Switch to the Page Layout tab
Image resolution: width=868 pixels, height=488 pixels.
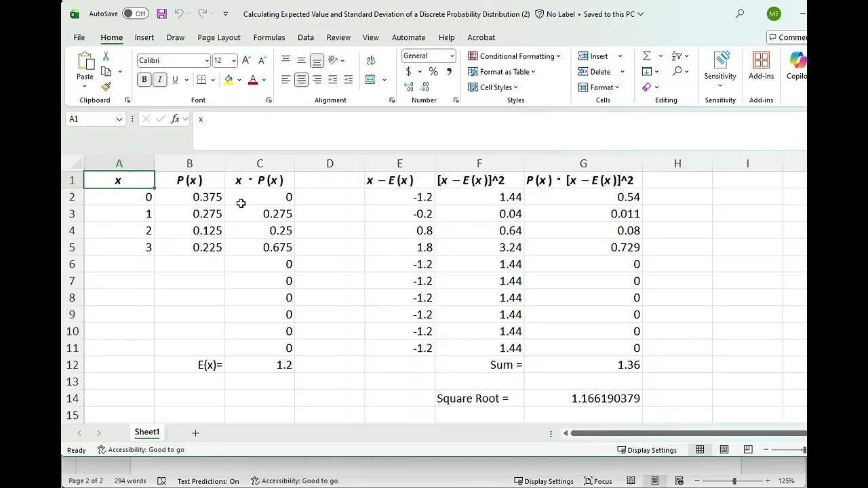point(219,37)
